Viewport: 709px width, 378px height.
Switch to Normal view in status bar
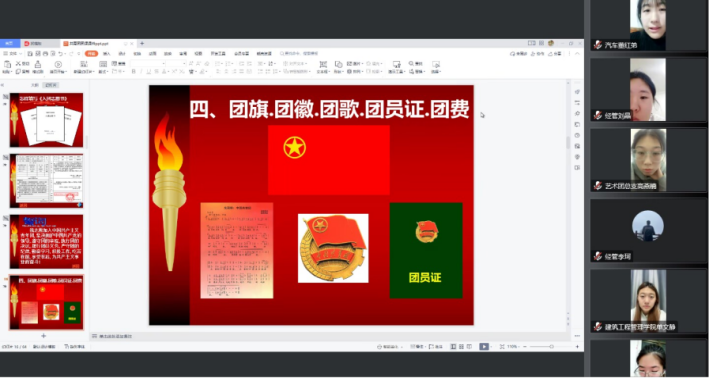[x=453, y=347]
